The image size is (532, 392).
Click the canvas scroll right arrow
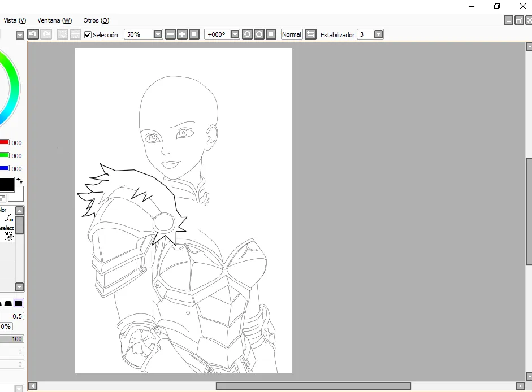(521, 386)
